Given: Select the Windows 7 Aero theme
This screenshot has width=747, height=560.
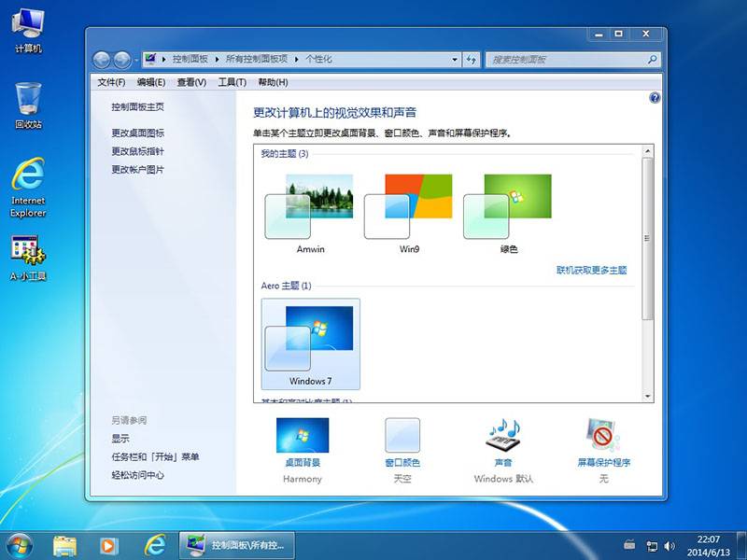Looking at the screenshot, I should click(311, 344).
